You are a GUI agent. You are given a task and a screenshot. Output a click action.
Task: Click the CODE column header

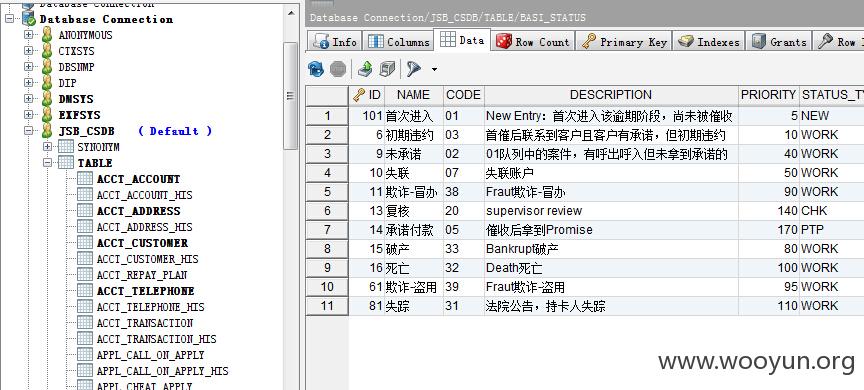tap(463, 95)
